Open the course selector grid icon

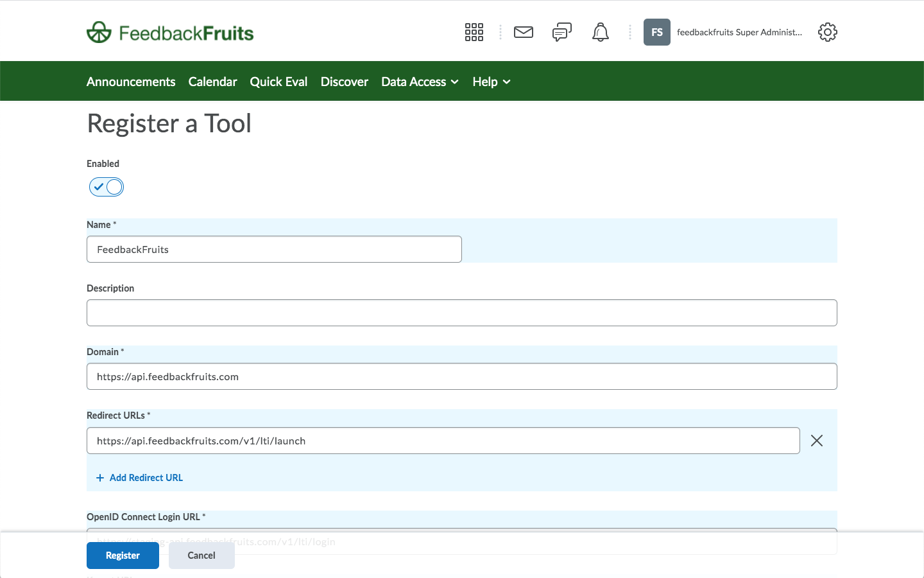coord(474,32)
